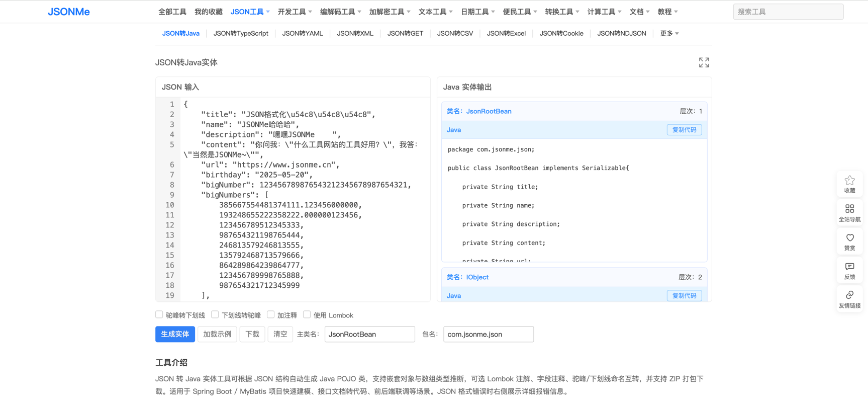Expand the 计算工具 dropdown menu
Viewport: 868px width, 404px height.
[x=604, y=12]
